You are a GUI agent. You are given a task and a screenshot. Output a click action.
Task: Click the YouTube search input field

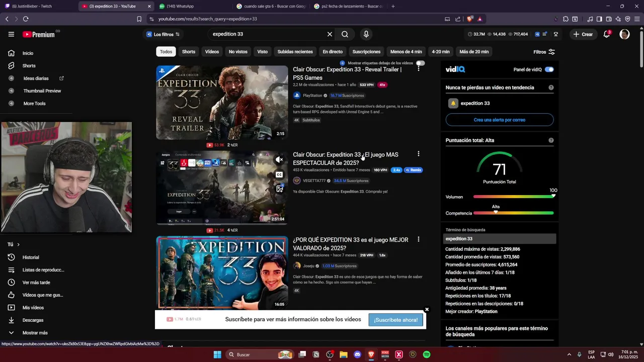coord(268,34)
